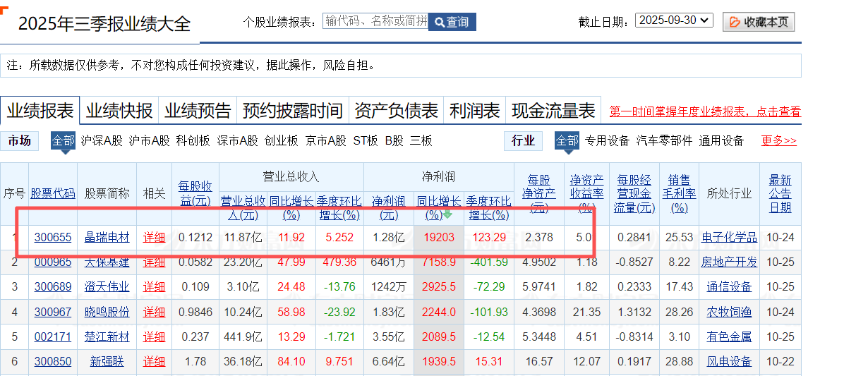Sort by 销售毛利率 column header
868x376 pixels.
click(678, 193)
